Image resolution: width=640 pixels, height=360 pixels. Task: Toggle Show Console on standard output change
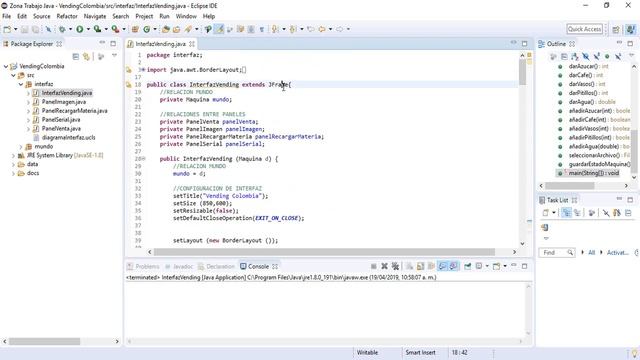pyautogui.click(x=442, y=266)
